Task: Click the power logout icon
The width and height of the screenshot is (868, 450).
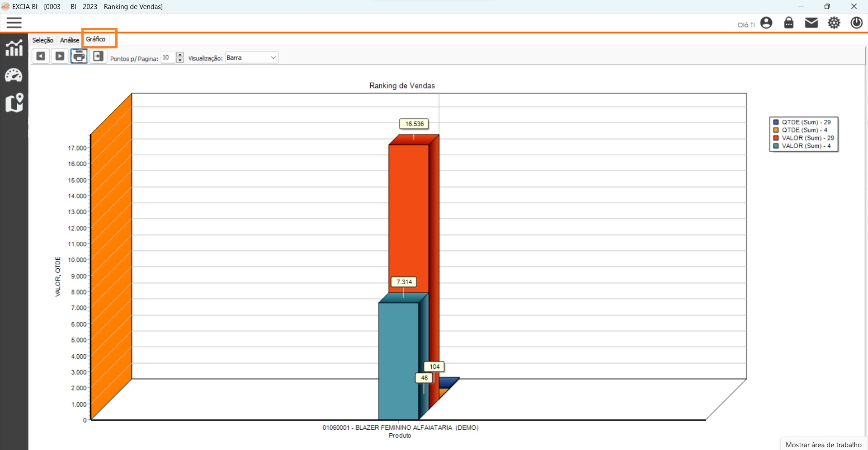Action: tap(856, 23)
